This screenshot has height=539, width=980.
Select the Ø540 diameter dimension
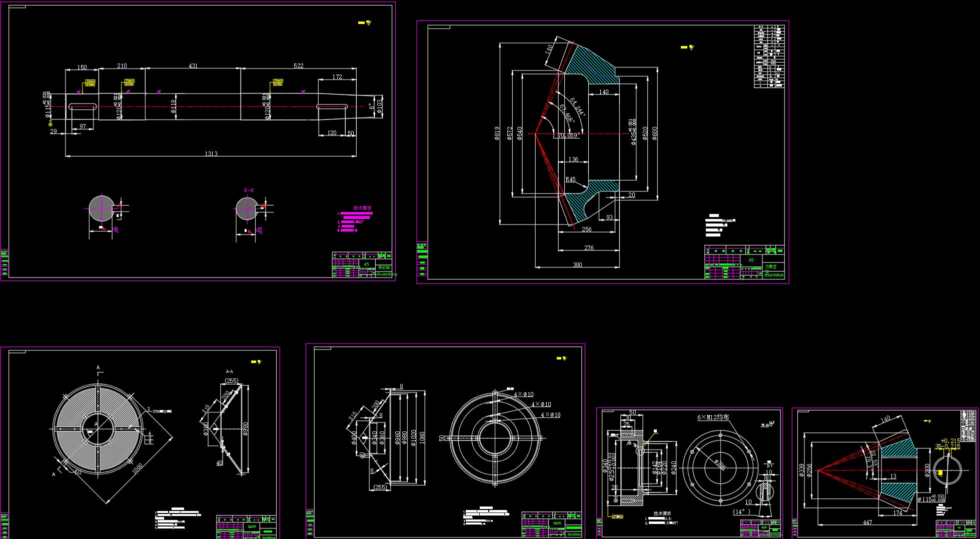(519, 133)
